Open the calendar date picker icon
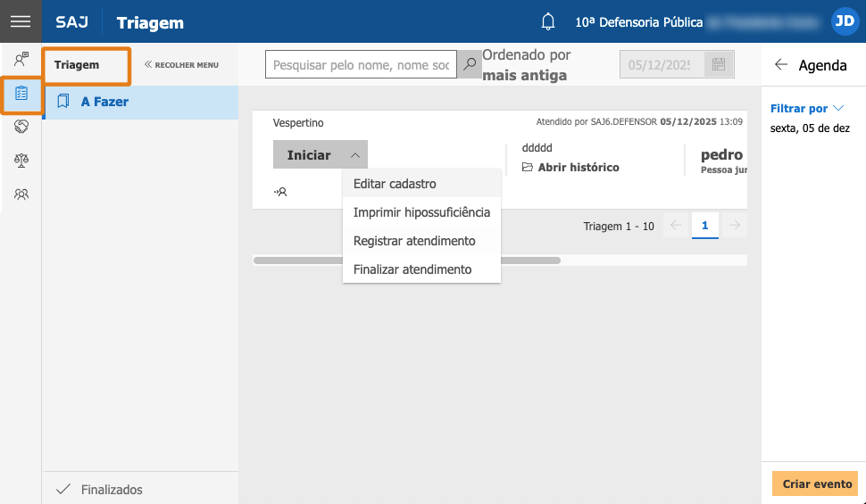Screen dimensions: 866x504 point(718,64)
